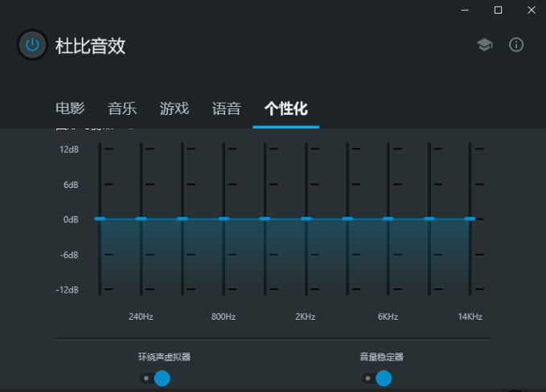Close the Dolby audio window

click(530, 10)
